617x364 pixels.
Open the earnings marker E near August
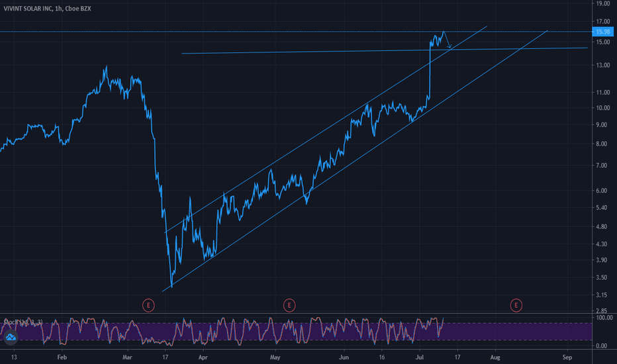point(516,305)
